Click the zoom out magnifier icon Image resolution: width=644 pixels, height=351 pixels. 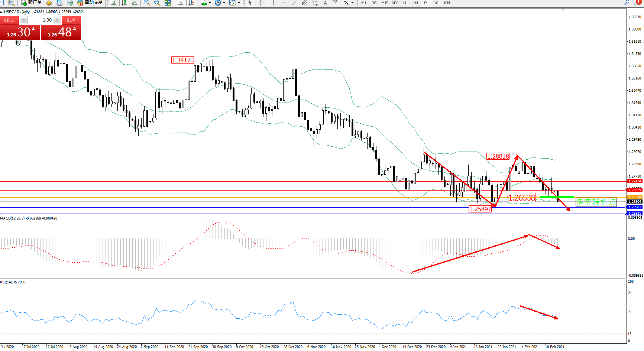pos(157,3)
